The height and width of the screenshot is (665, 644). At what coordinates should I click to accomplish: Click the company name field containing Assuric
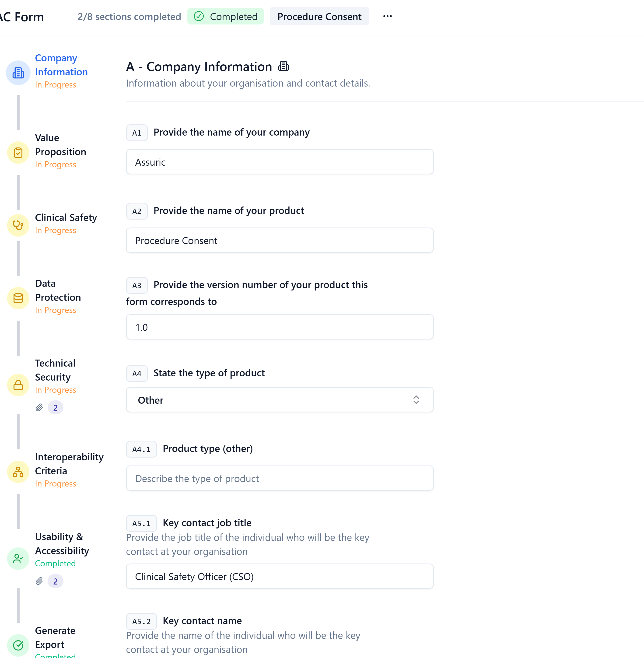280,162
